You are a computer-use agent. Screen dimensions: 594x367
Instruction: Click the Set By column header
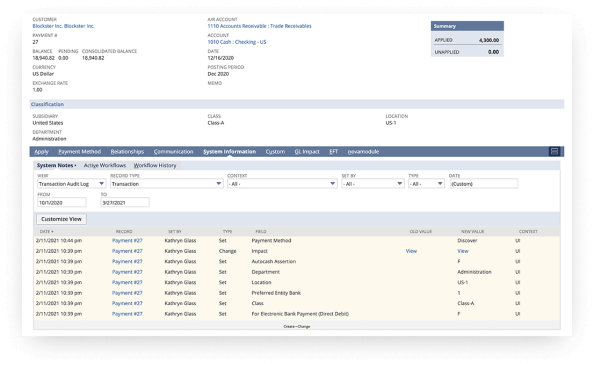pos(175,231)
